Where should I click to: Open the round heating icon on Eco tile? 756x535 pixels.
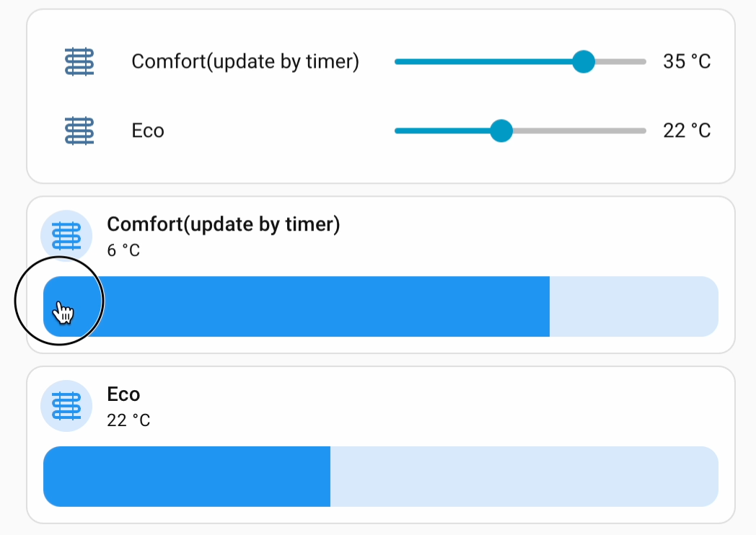tap(66, 407)
